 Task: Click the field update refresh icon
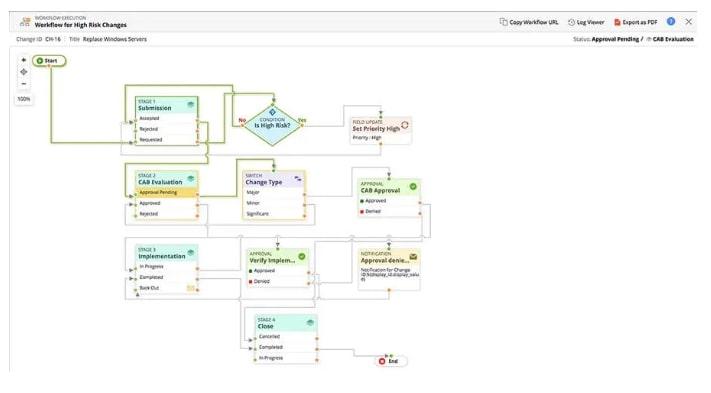[404, 125]
